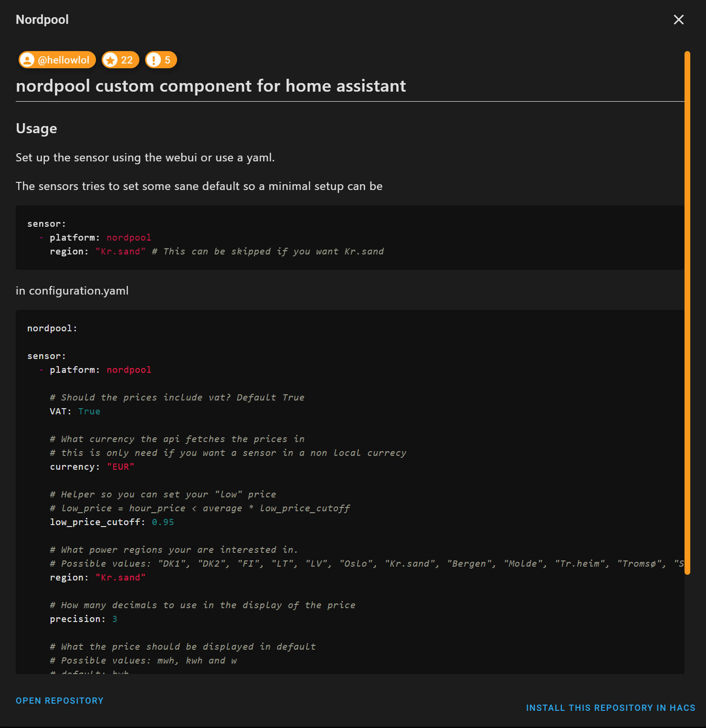Click the comment 'This can be skipped if you want Kr.sand'
The height and width of the screenshot is (728, 706).
click(x=268, y=252)
